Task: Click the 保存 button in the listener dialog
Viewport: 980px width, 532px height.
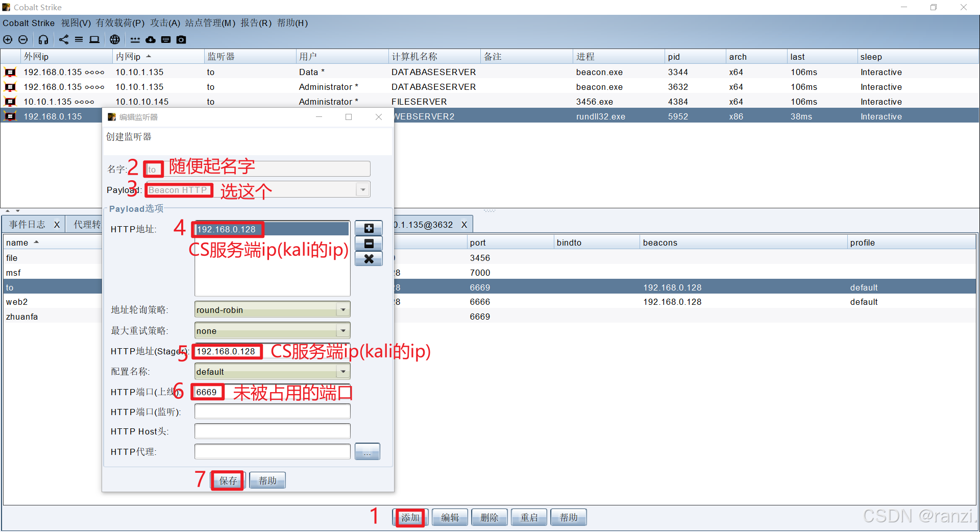Action: point(228,480)
